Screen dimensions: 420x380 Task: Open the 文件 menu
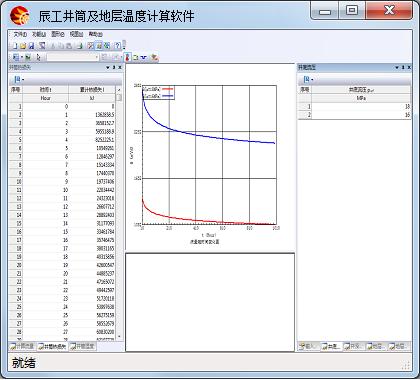20,34
